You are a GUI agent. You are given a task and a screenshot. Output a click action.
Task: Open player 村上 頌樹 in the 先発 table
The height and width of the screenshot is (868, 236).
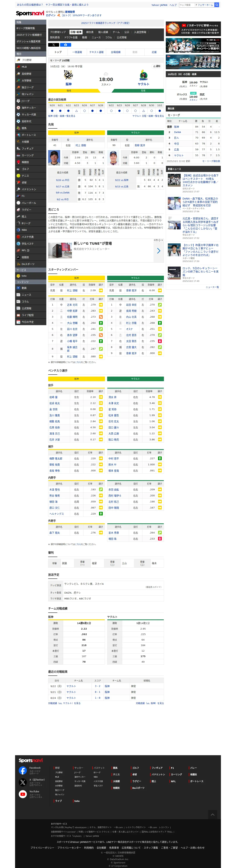[81, 145]
